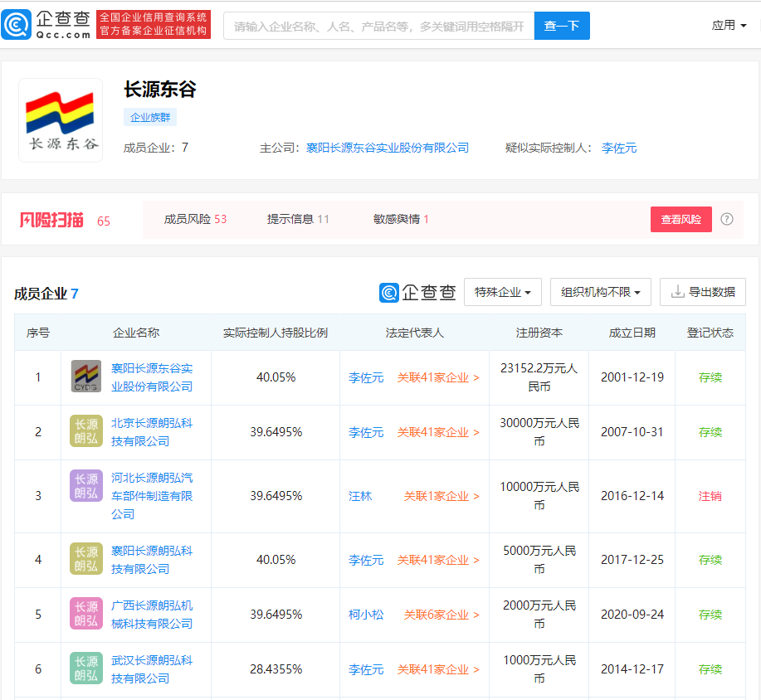The image size is (761, 700).
Task: Open 广西长源朗弘机械科技有限公司 company link
Action: tap(152, 615)
